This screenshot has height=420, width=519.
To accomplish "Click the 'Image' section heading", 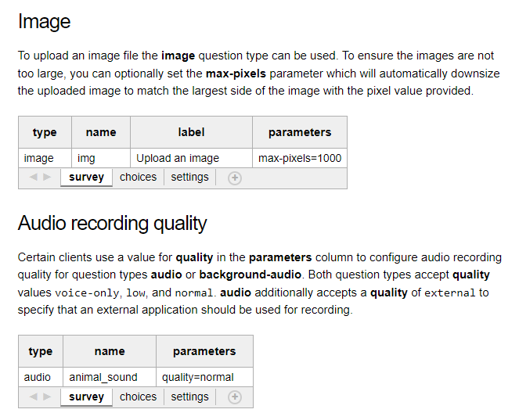I will [x=44, y=21].
